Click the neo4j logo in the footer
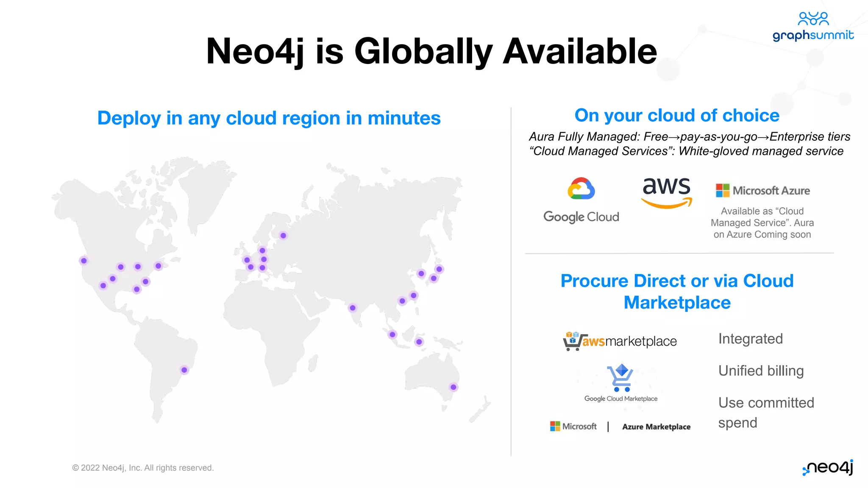Screen dimensions: 868x488 pyautogui.click(x=828, y=467)
